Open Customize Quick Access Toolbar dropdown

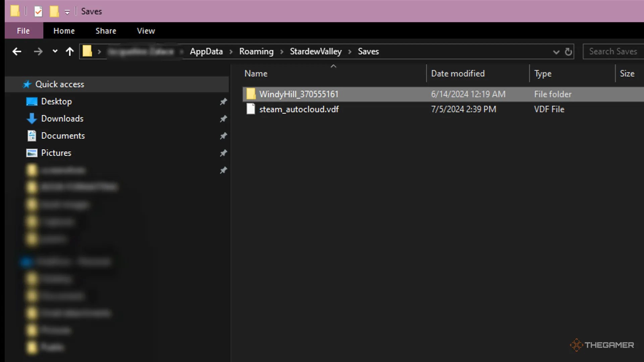(x=67, y=12)
